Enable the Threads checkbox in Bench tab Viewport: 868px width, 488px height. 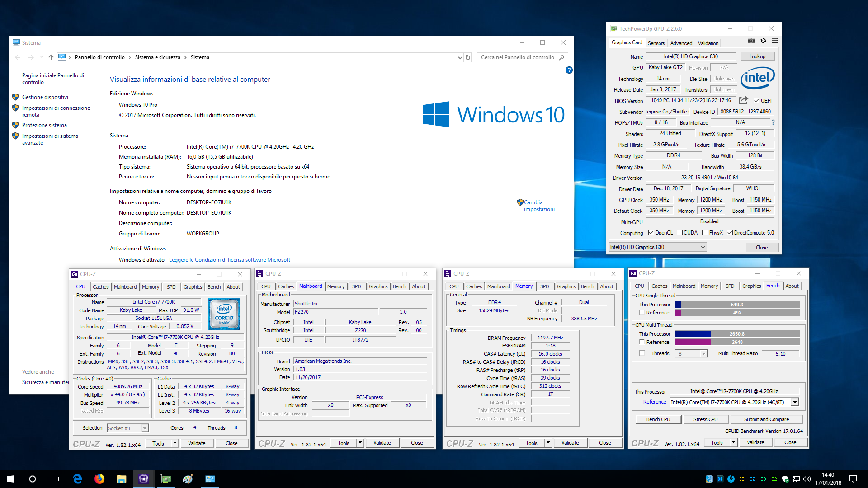coord(642,353)
